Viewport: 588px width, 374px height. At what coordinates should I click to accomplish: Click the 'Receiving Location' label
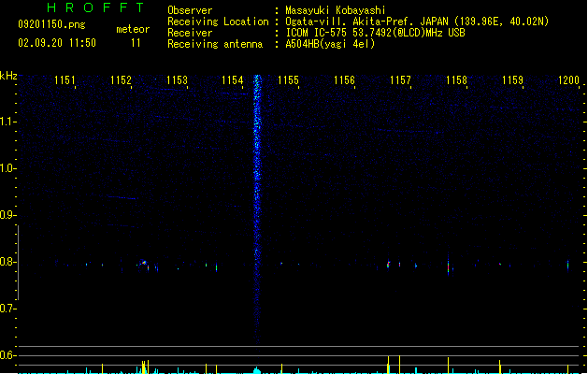(218, 22)
